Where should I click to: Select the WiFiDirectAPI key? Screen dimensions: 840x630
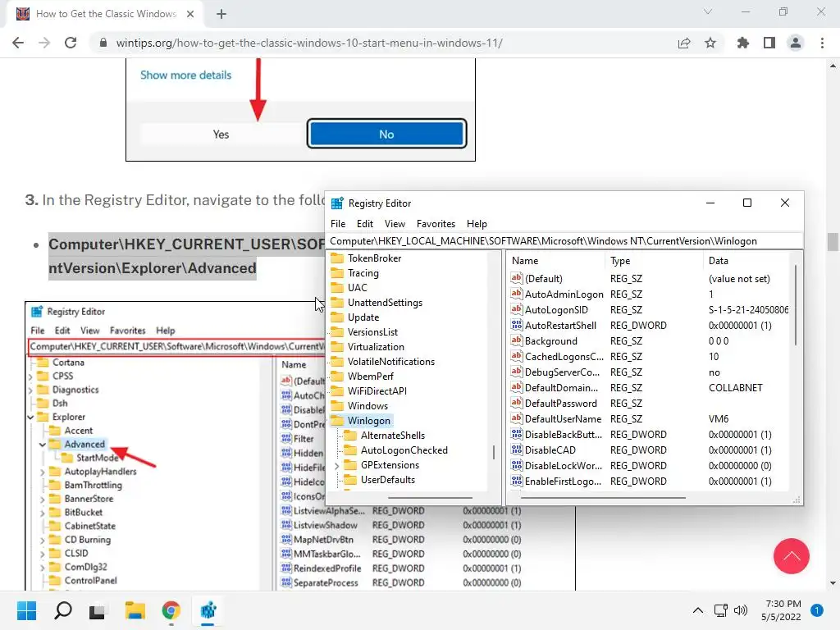(377, 391)
